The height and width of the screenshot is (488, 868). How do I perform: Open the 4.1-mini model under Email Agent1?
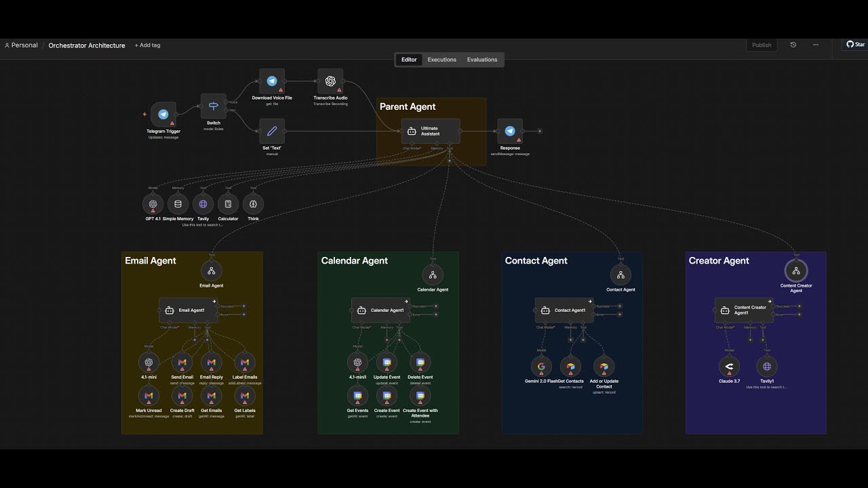149,363
